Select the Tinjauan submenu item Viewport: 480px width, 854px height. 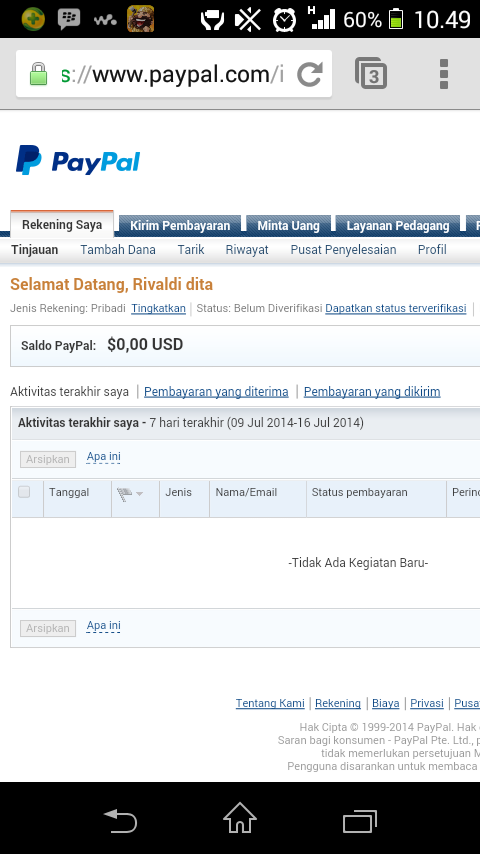(35, 249)
